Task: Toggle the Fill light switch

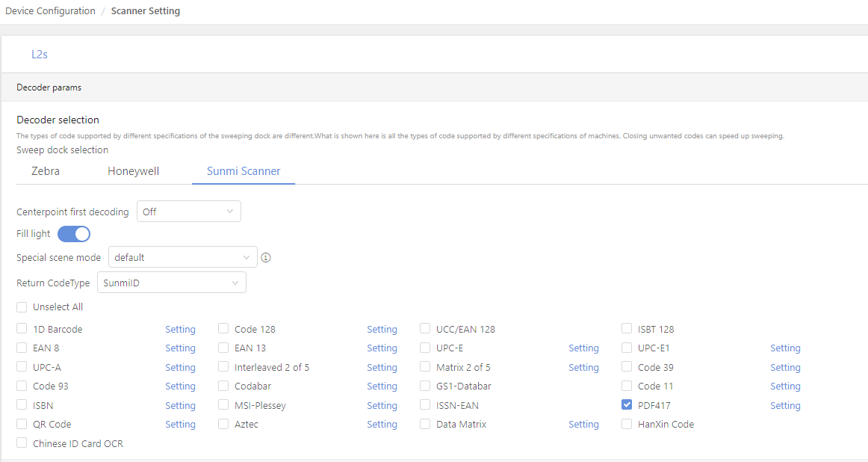Action: (74, 234)
